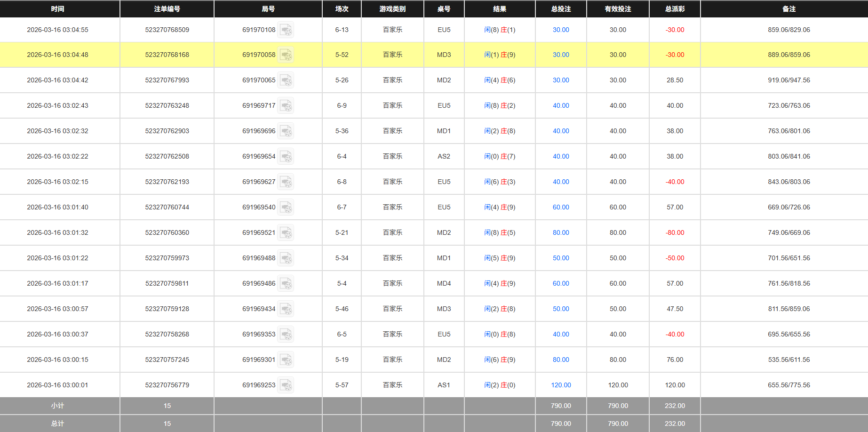Click the video icon beside 局号 691970058
The width and height of the screenshot is (868, 432).
pyautogui.click(x=286, y=55)
